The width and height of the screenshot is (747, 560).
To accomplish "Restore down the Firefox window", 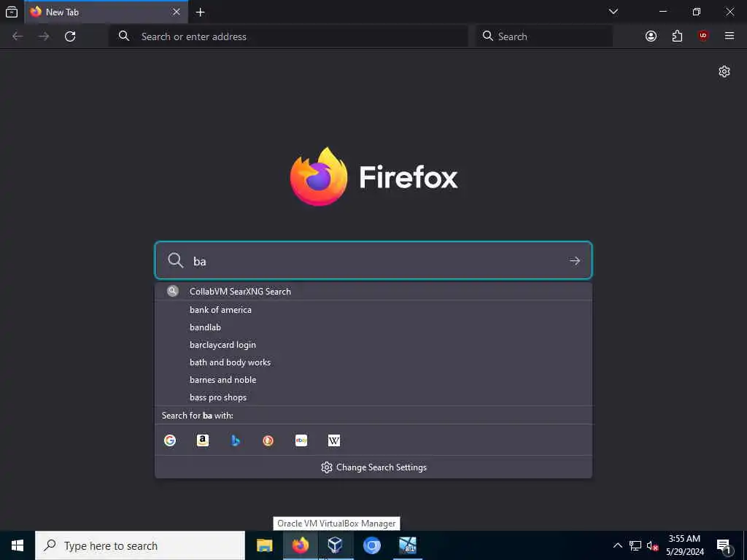I will (697, 12).
